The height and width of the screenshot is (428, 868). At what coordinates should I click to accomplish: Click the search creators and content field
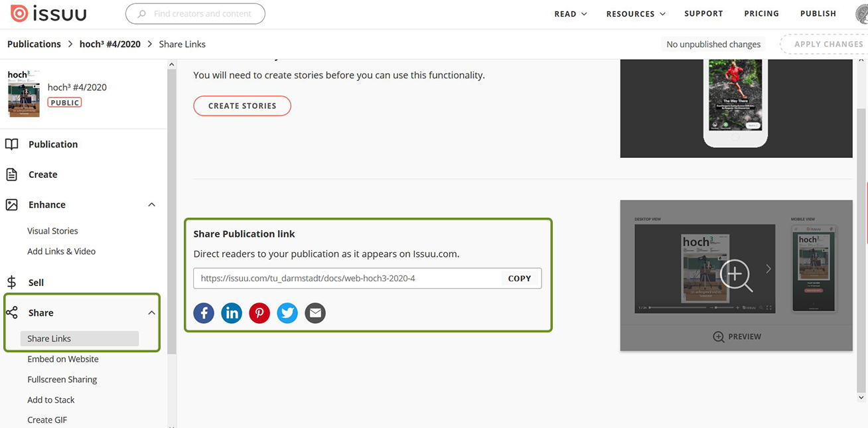tap(195, 13)
